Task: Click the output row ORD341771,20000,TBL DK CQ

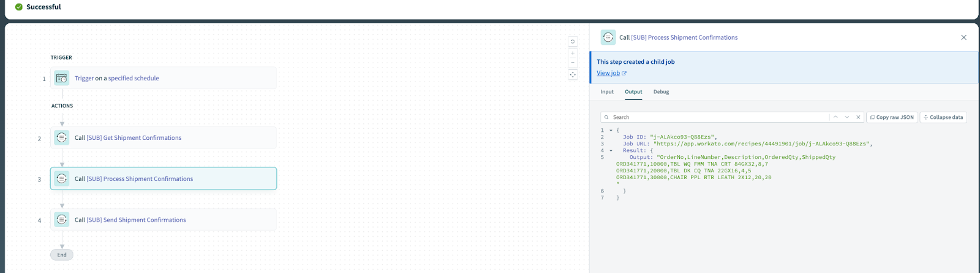Action: click(684, 171)
